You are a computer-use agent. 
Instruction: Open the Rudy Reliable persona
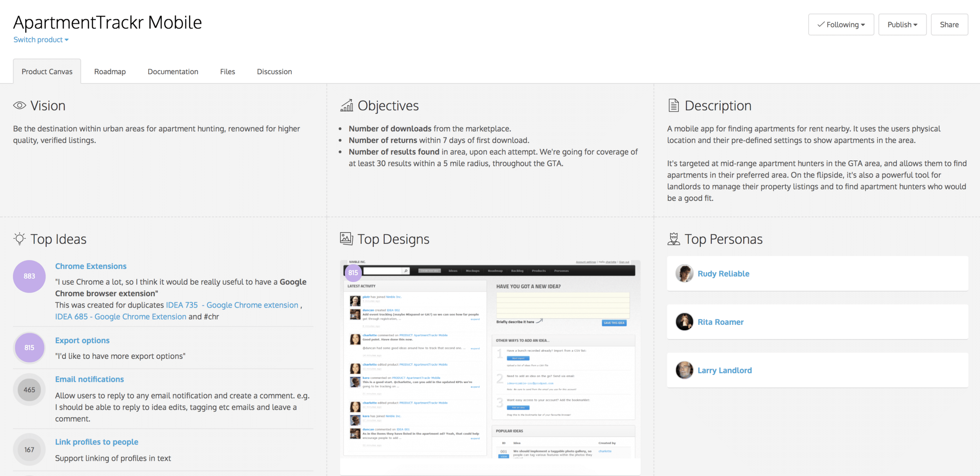724,274
